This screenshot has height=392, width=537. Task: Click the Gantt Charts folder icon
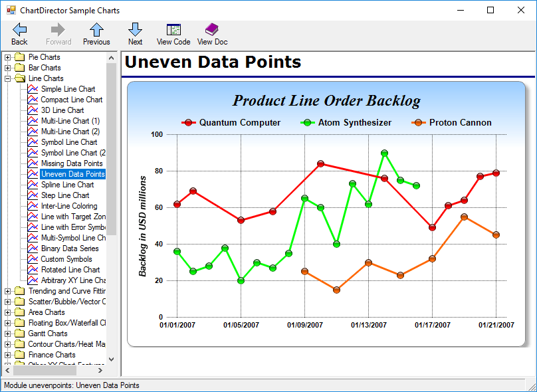tap(19, 334)
